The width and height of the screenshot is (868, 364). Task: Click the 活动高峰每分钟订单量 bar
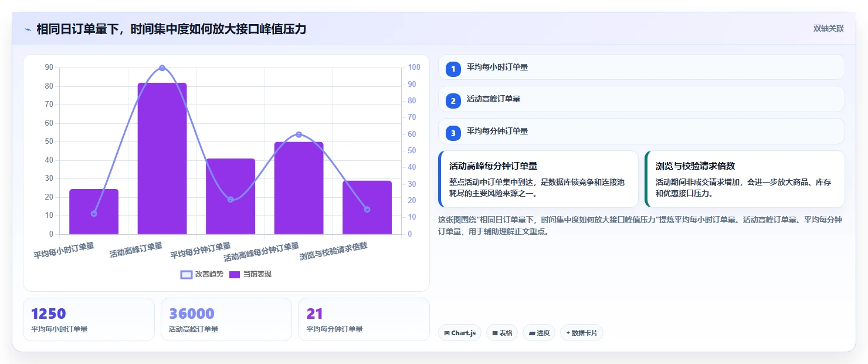(x=299, y=188)
